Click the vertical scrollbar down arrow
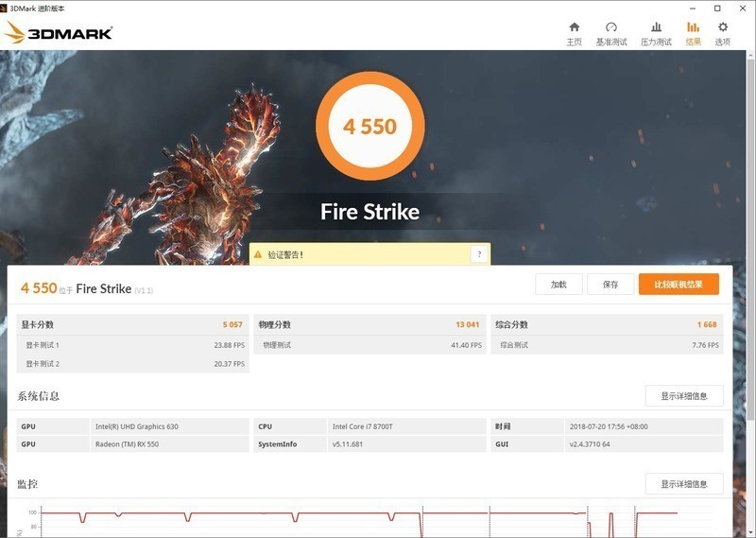This screenshot has width=756, height=538. tap(750, 532)
